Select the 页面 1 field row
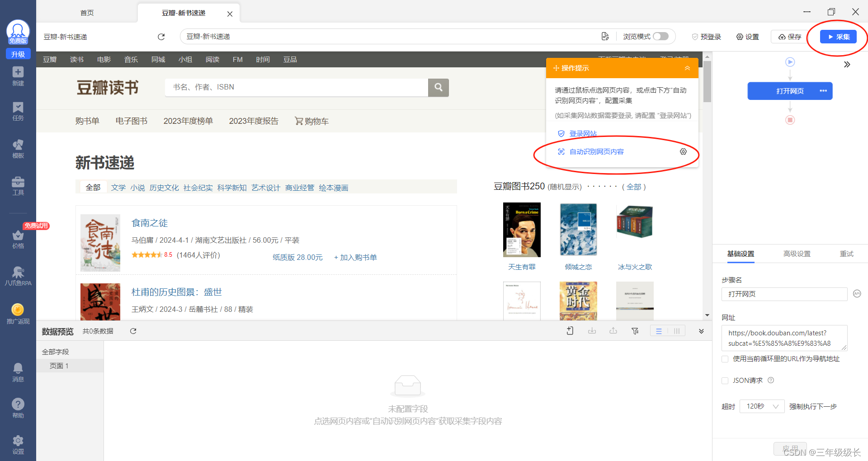The image size is (868, 461). click(x=70, y=366)
